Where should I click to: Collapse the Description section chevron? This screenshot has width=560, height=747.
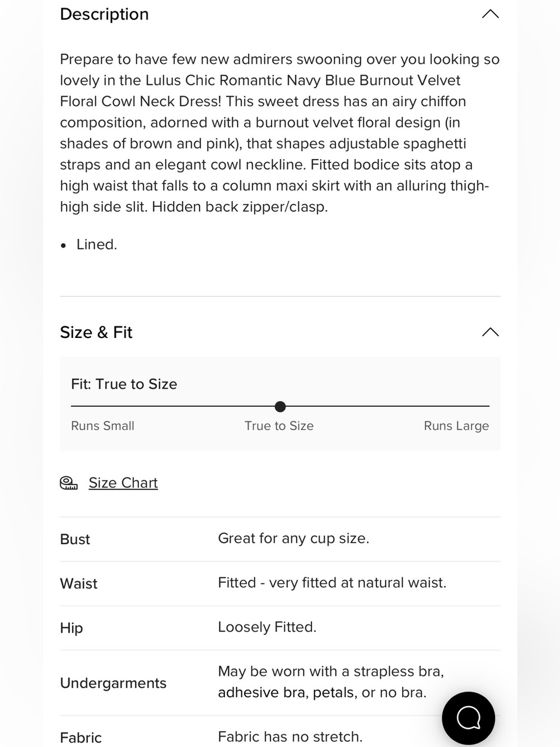pyautogui.click(x=490, y=14)
